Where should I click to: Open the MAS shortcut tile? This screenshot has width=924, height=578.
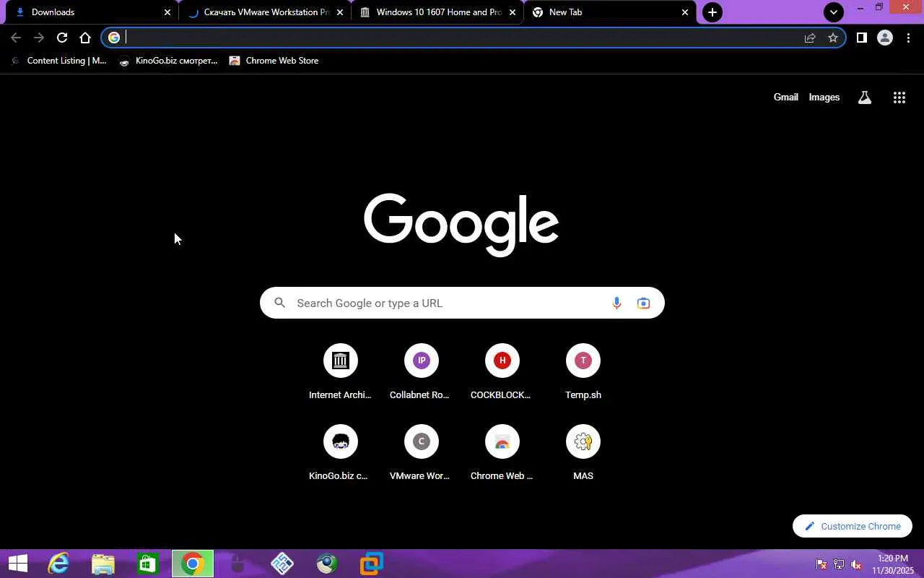(583, 453)
